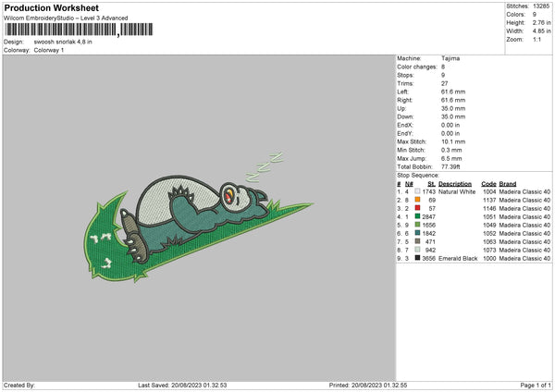Select the pale mint swatch beside 942
The image size is (555, 392).
pos(417,250)
